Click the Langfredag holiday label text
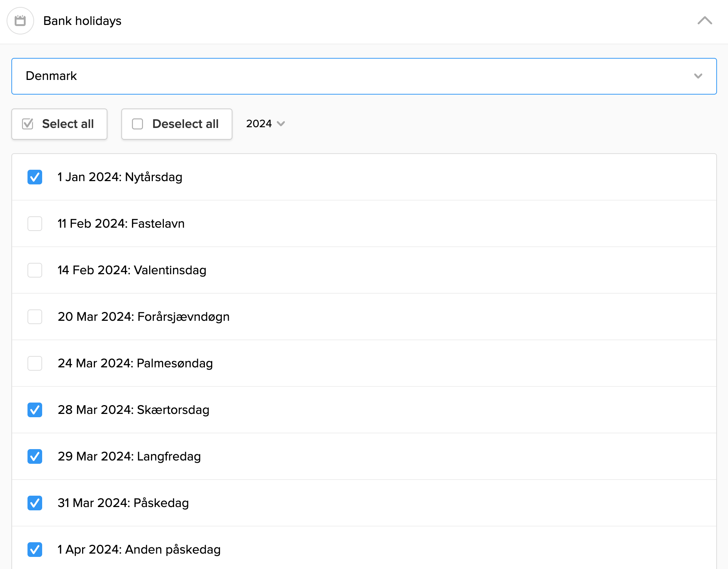This screenshot has width=728, height=569. tap(129, 456)
